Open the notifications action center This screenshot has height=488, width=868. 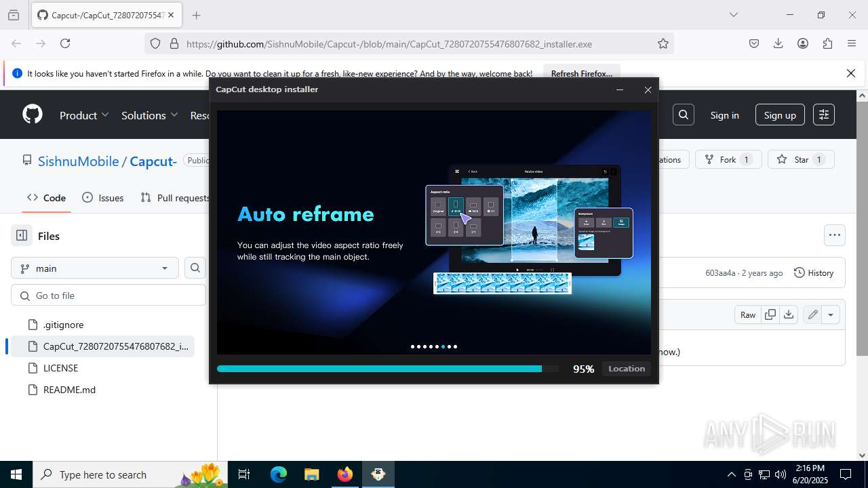coord(846,474)
